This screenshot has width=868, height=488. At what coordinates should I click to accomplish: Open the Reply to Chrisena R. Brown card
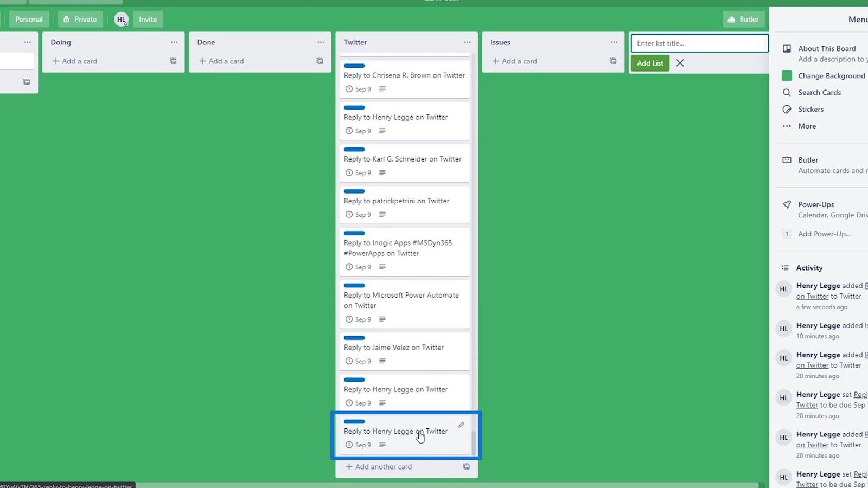pos(404,79)
